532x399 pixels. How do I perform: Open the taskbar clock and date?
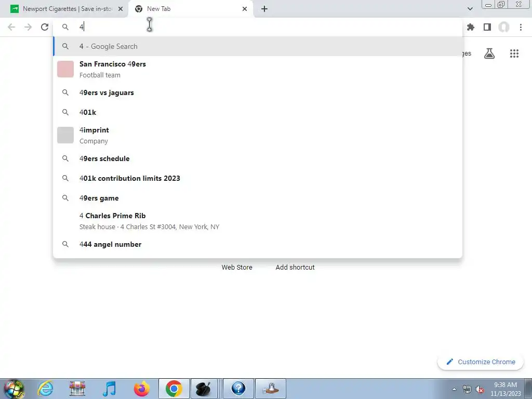[506, 389]
